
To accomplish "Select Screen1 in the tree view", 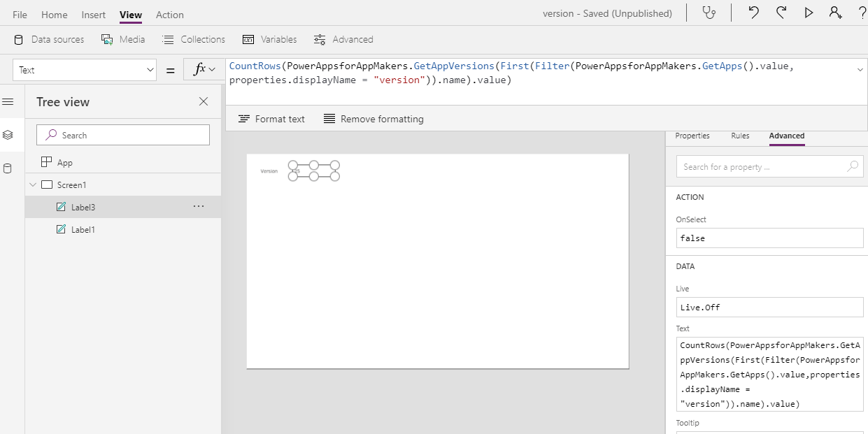I will (123, 185).
